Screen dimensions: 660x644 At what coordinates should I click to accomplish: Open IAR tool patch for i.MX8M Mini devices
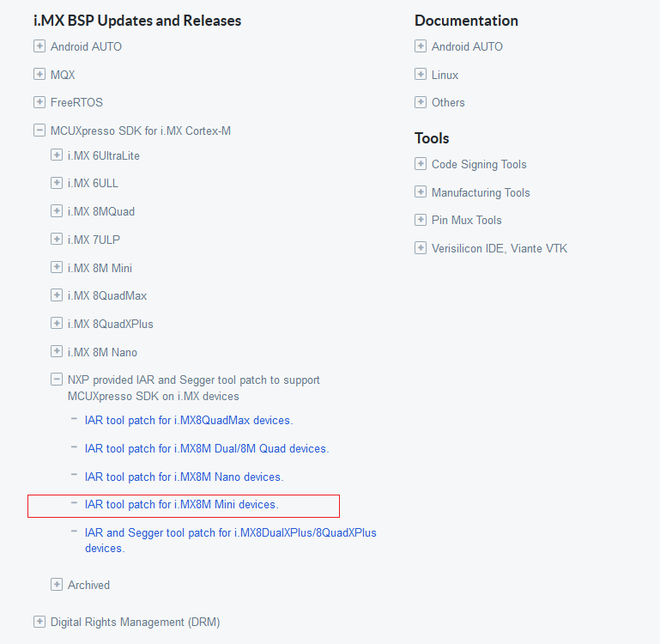click(181, 505)
